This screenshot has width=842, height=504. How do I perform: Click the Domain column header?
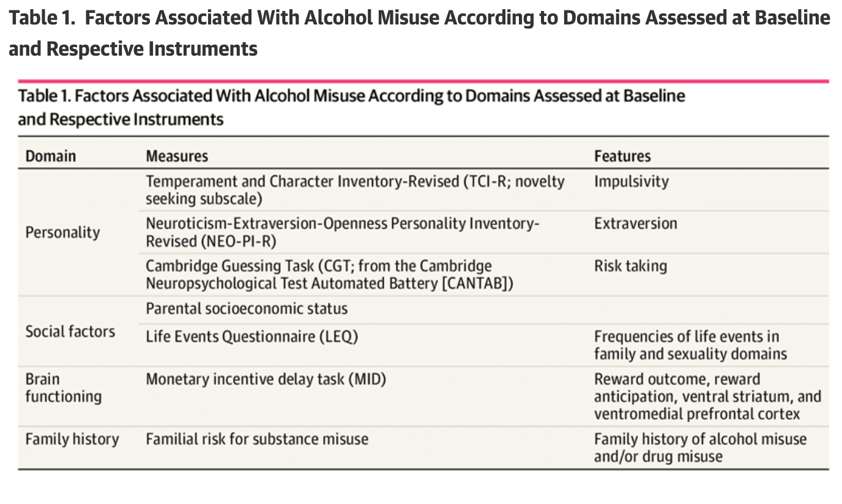tap(50, 156)
